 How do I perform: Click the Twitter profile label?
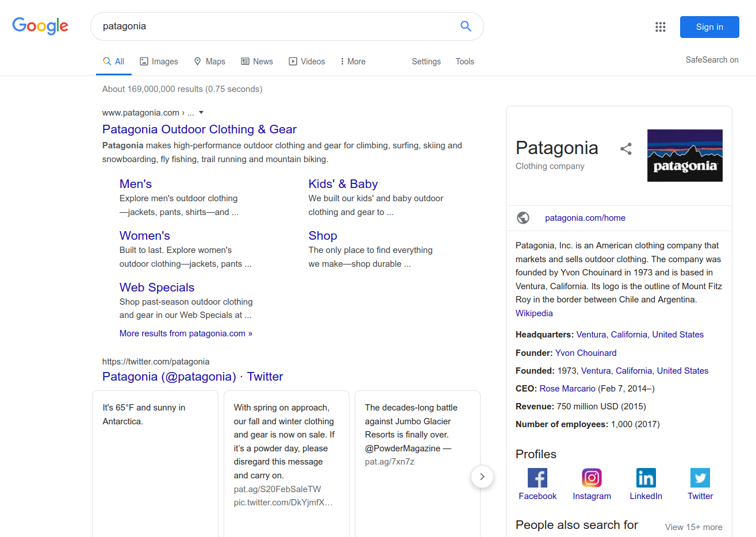point(700,496)
